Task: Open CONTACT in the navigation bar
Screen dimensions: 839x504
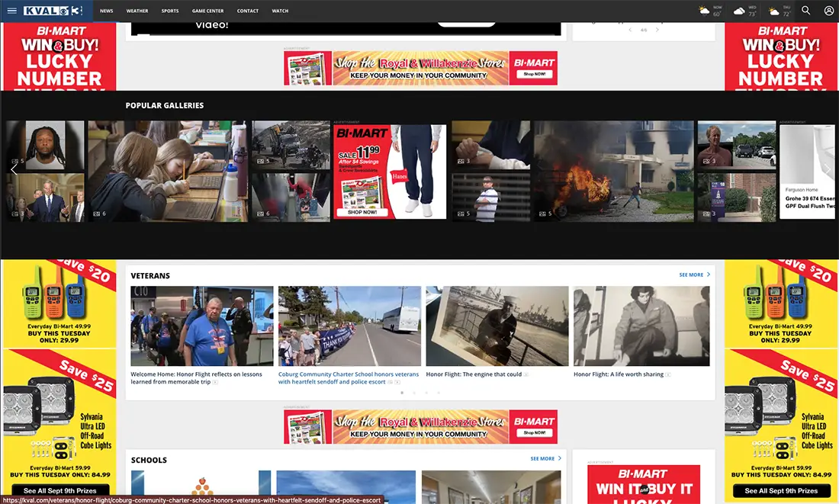Action: click(x=248, y=11)
